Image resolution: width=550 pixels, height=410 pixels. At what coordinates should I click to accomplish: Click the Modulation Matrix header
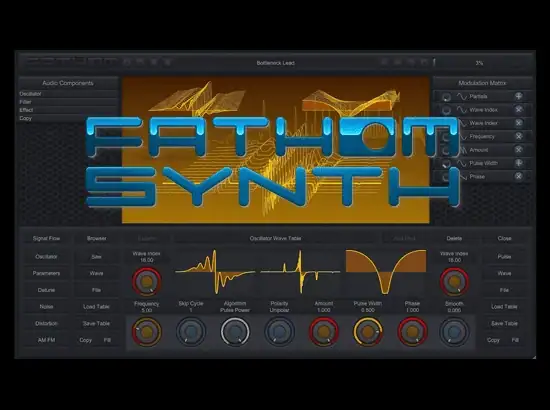pyautogui.click(x=482, y=83)
